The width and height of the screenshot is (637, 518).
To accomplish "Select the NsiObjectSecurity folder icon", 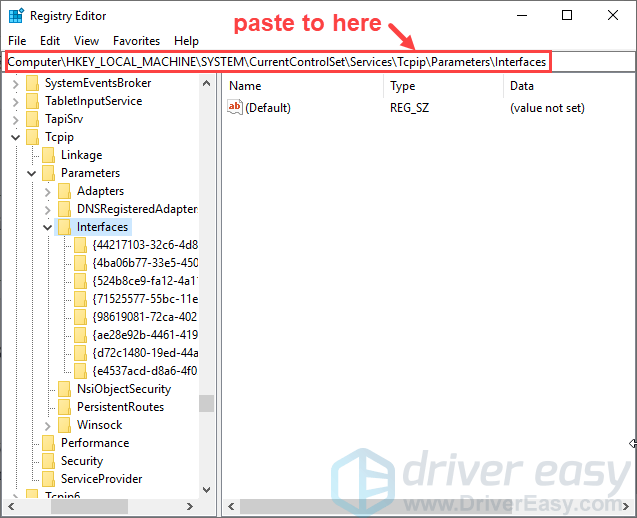I will coord(64,389).
